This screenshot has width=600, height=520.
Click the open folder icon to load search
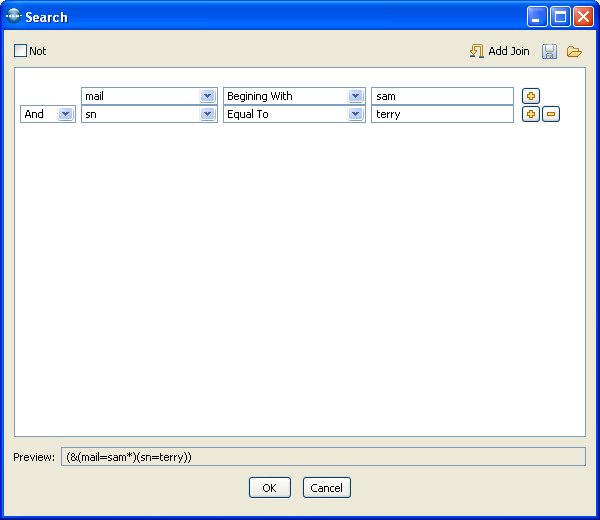574,51
